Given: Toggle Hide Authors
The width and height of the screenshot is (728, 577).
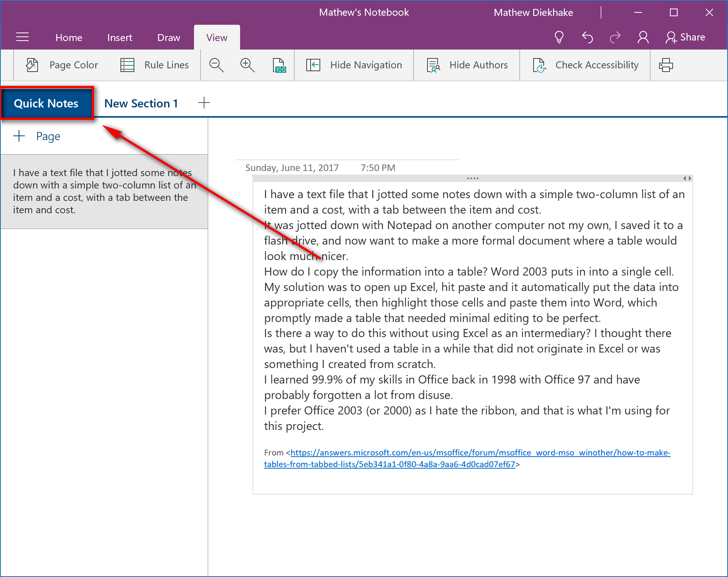Looking at the screenshot, I should click(x=467, y=65).
